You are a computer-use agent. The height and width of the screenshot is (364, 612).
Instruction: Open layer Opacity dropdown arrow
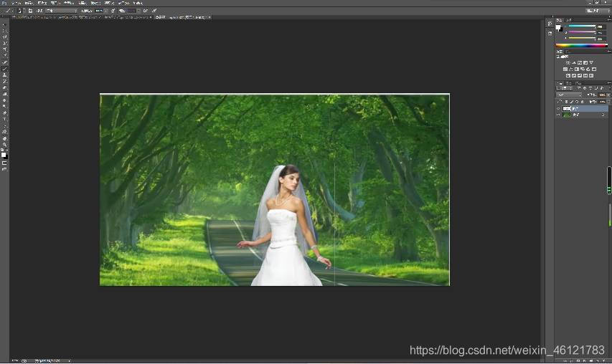click(x=608, y=95)
